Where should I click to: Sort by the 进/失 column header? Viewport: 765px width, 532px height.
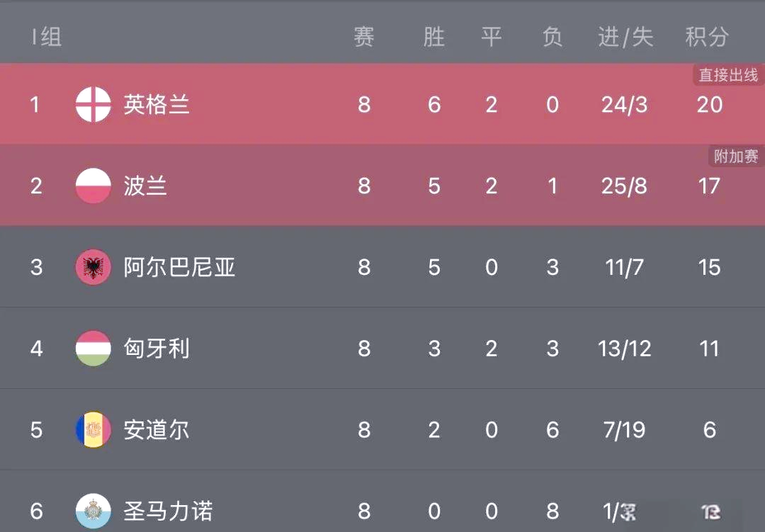pos(624,38)
